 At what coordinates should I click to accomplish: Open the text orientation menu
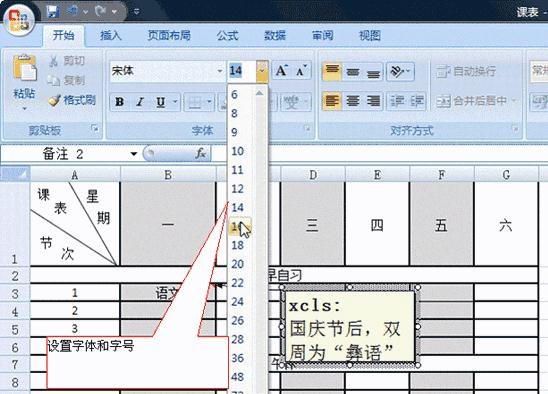tap(401, 71)
